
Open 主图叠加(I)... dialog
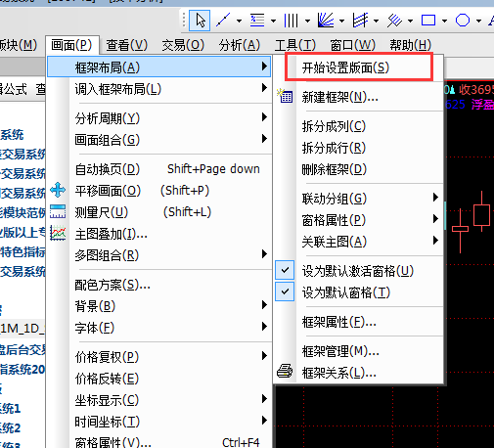pyautogui.click(x=159, y=234)
